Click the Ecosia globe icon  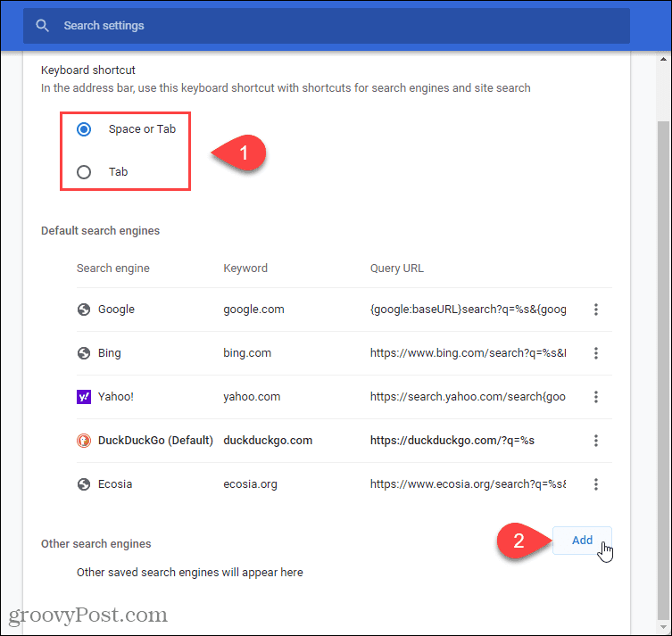[84, 484]
